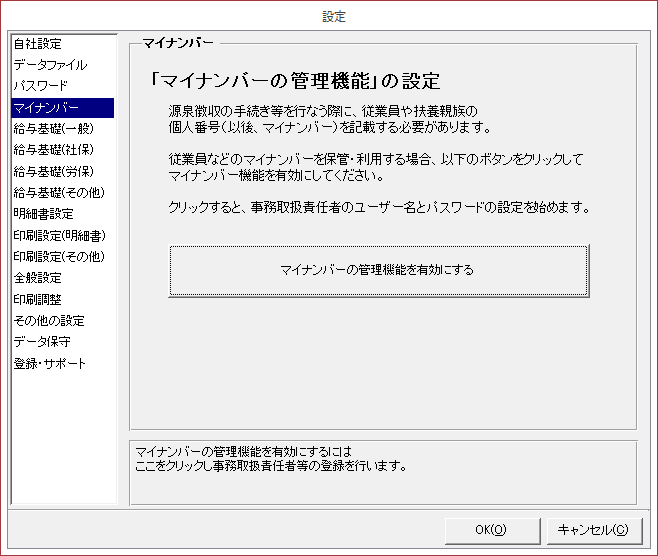Click the line 源泉徴収の手続き等を行なう際に
This screenshot has height=556, width=658.
(x=323, y=111)
